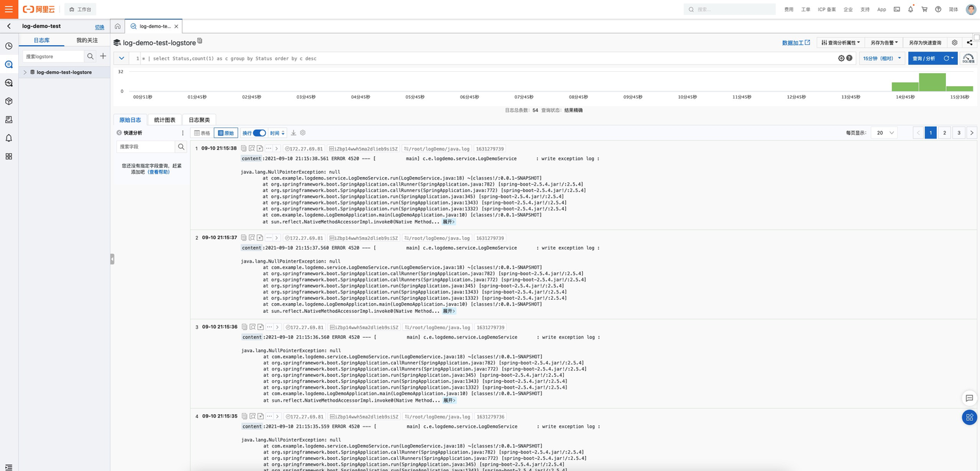Open the orange hamburger main menu
Screen dimensions: 980x471
8,9
